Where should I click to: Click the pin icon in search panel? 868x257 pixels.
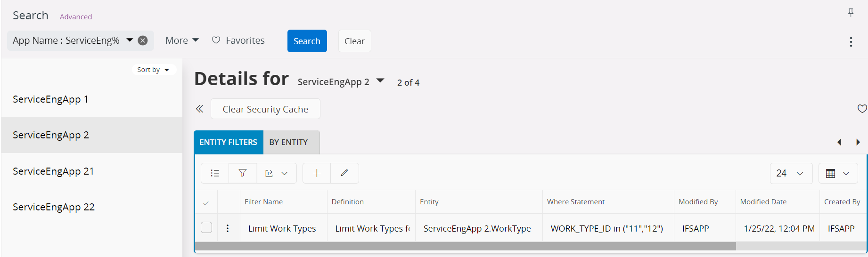click(x=851, y=13)
